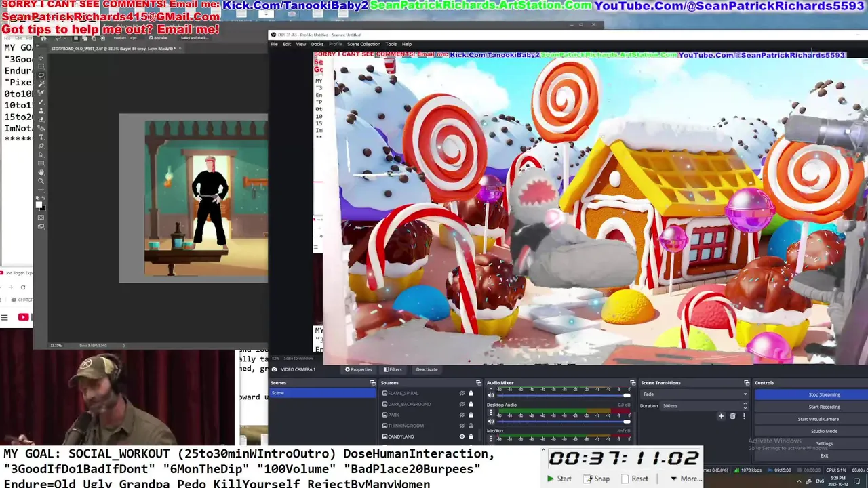Open the OBS Scene Collection menu
This screenshot has height=488, width=868.
[365, 44]
